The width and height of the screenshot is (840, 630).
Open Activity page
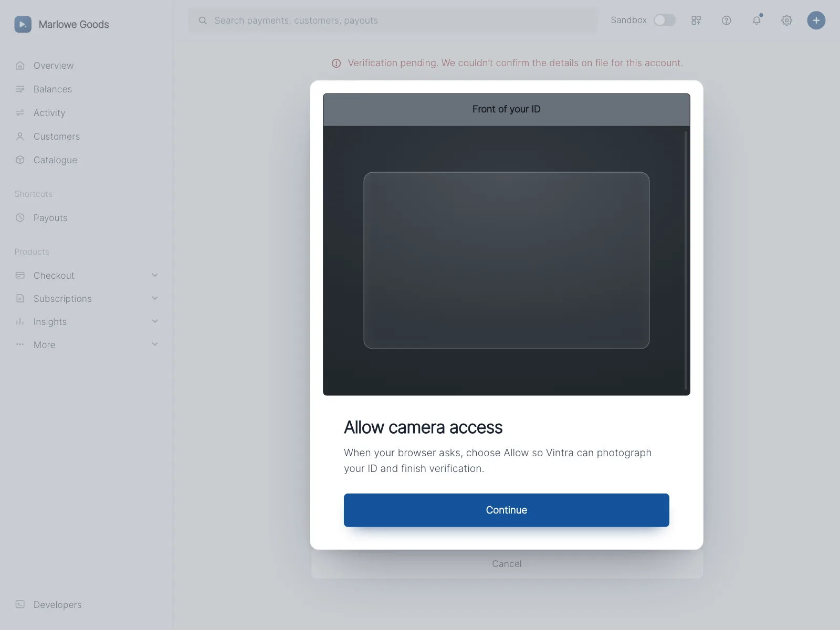pyautogui.click(x=49, y=113)
